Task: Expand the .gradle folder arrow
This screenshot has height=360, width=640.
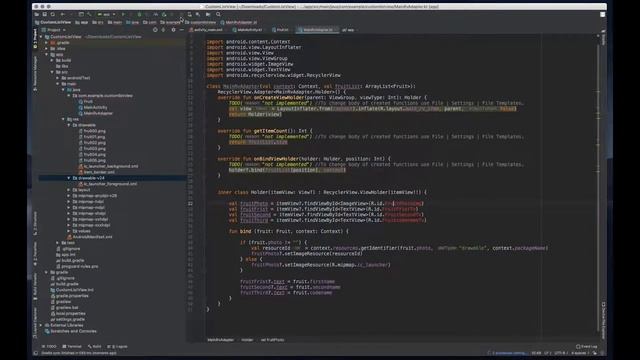Action: click(x=47, y=42)
